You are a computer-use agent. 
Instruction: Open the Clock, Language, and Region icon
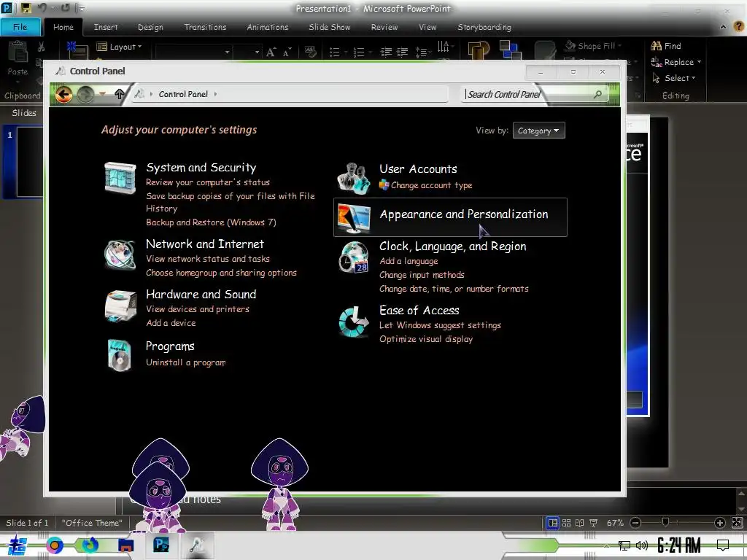pos(354,257)
